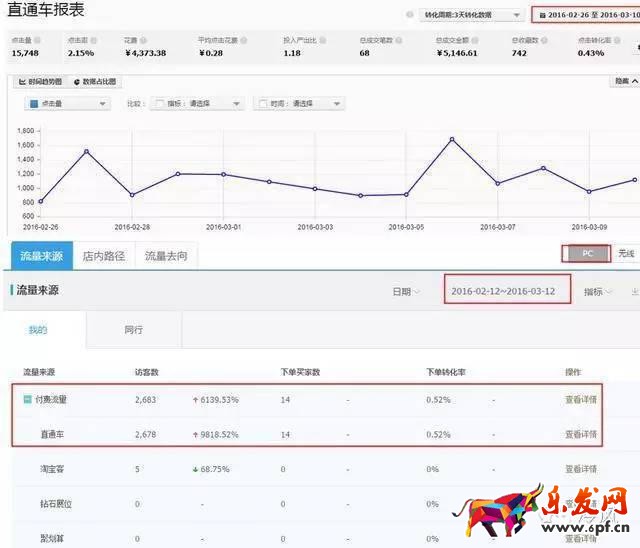Click the 点击量 blue color swatch
This screenshot has height=548, width=640.
click(x=34, y=103)
